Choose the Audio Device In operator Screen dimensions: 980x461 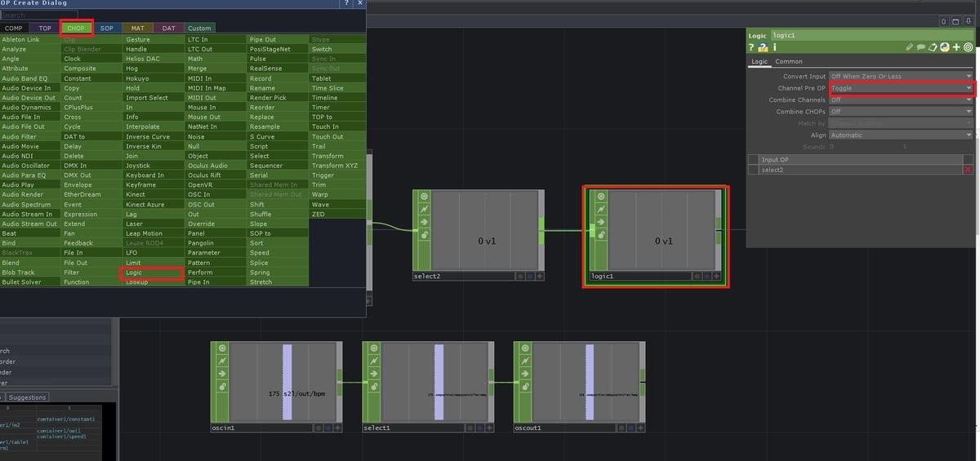point(30,88)
